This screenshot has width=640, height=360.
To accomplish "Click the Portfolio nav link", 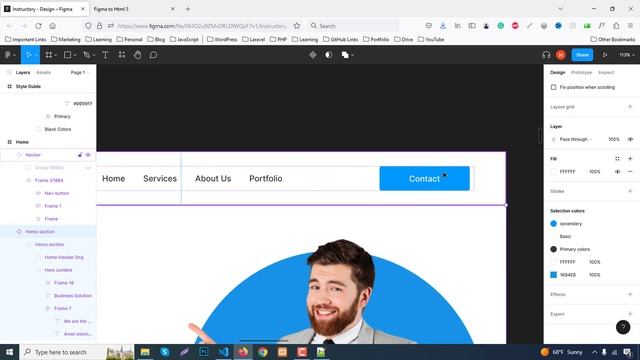I will [266, 178].
